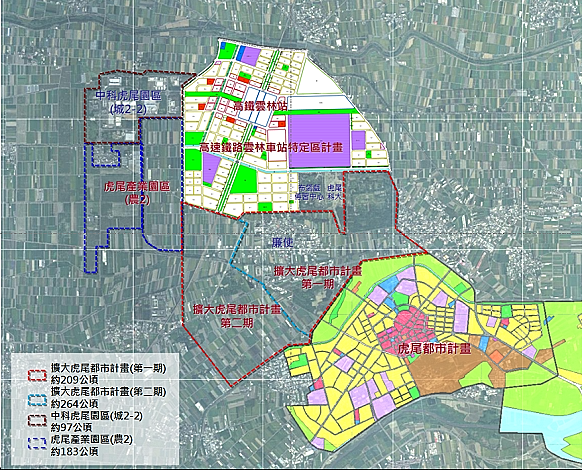
Task: Click the legend entry 約97公頃
Action: 72,427
